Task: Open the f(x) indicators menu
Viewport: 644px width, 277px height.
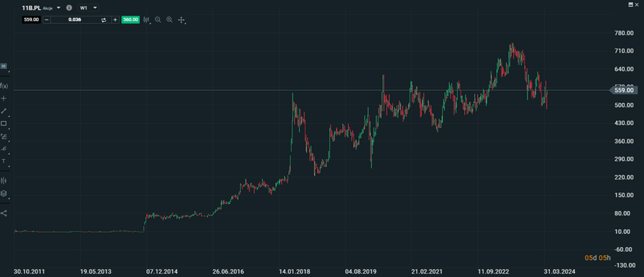Action: pos(3,86)
